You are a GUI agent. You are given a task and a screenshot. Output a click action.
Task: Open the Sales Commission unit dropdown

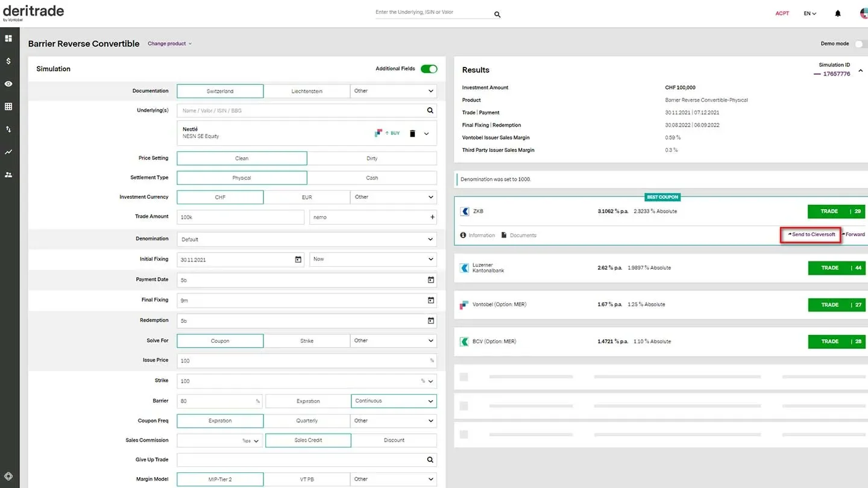pos(251,440)
